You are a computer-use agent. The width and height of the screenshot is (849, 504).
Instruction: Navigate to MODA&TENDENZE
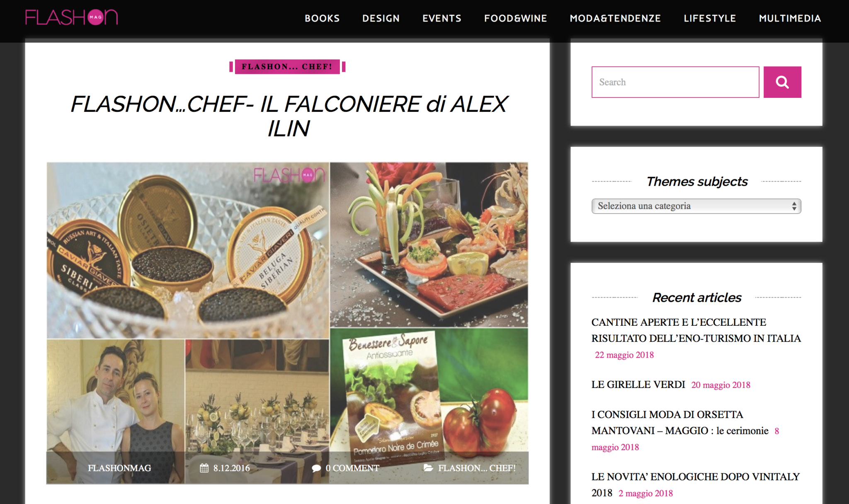(x=615, y=18)
